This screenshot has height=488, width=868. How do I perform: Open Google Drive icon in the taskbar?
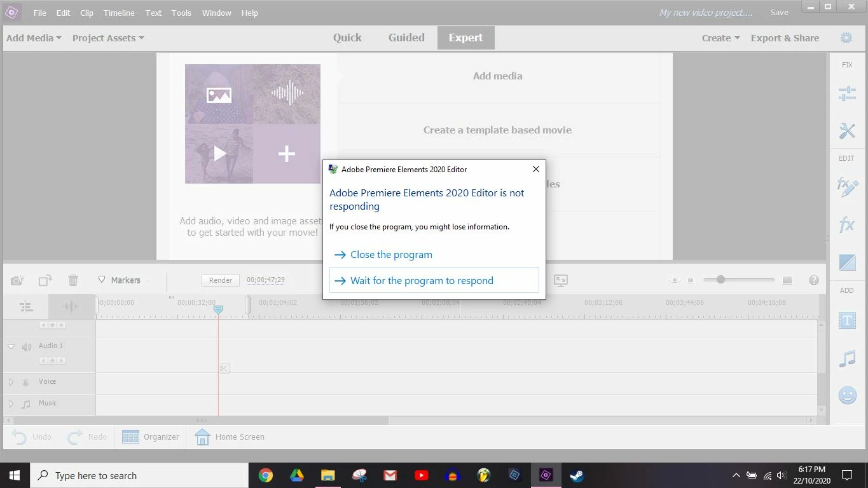(x=296, y=475)
